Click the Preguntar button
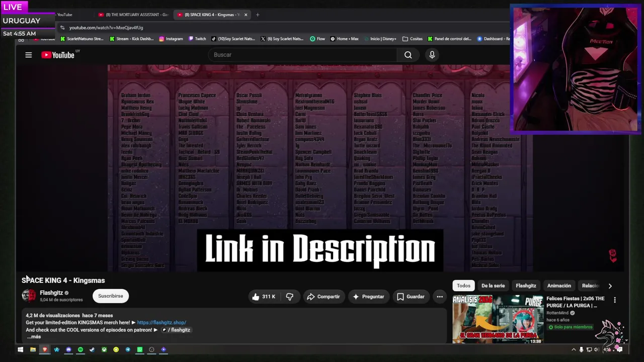Image resolution: width=644 pixels, height=362 pixels. pyautogui.click(x=368, y=297)
